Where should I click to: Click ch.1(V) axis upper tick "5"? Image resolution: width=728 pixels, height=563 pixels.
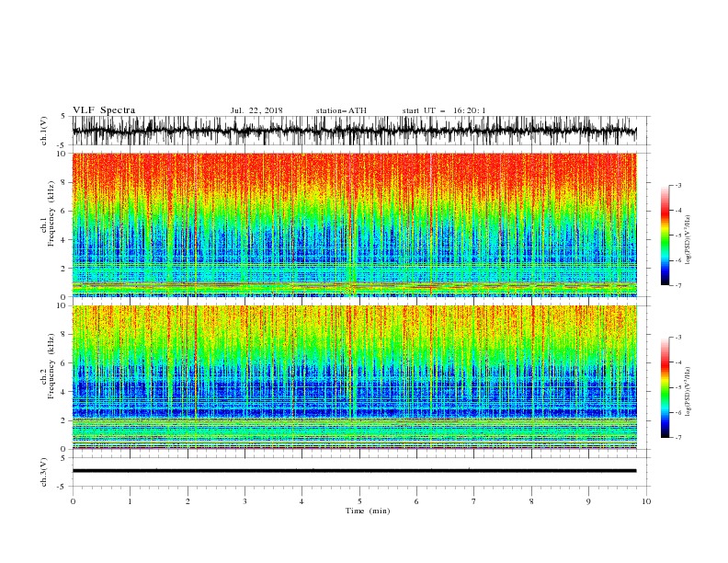tap(63, 116)
